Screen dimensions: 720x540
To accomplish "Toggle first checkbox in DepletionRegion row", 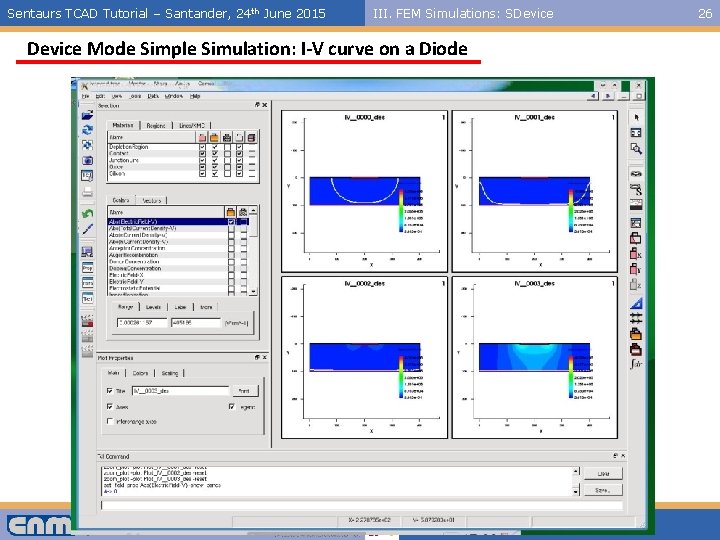I will point(202,147).
